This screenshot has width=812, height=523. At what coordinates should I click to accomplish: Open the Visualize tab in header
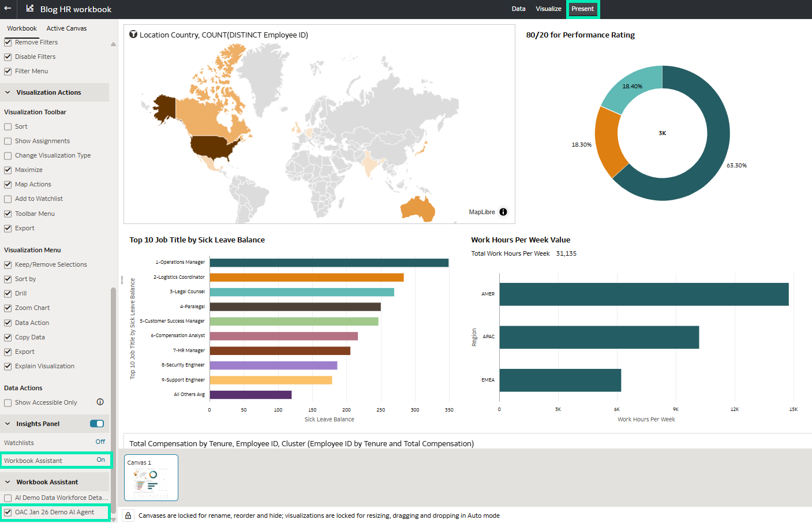(x=548, y=9)
